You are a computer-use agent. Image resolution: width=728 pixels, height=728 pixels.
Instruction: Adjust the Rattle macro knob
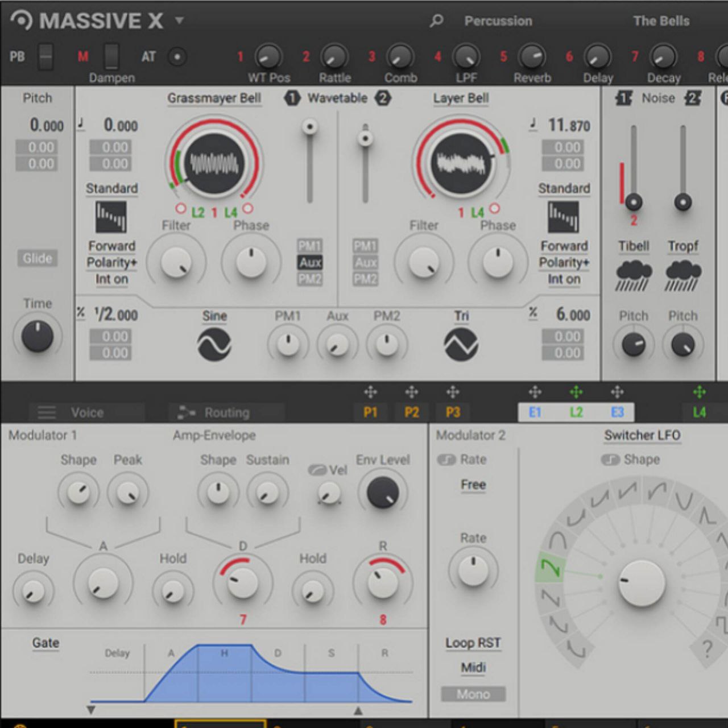point(334,57)
